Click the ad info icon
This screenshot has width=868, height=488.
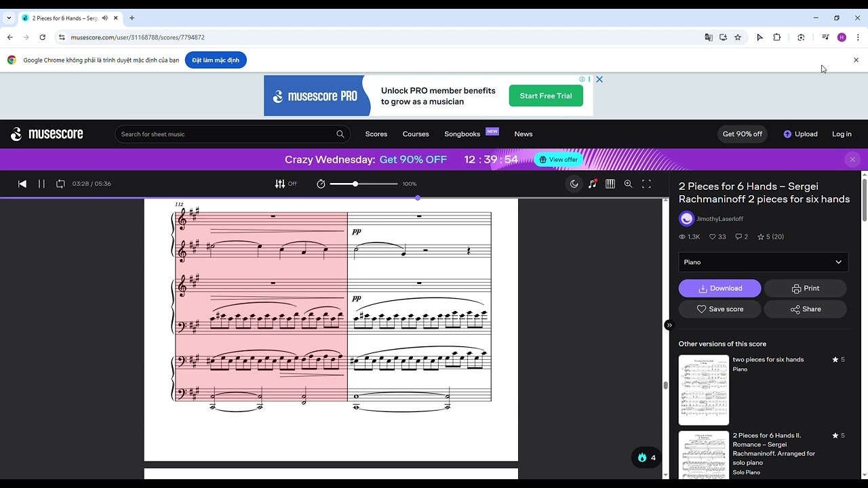coord(582,79)
